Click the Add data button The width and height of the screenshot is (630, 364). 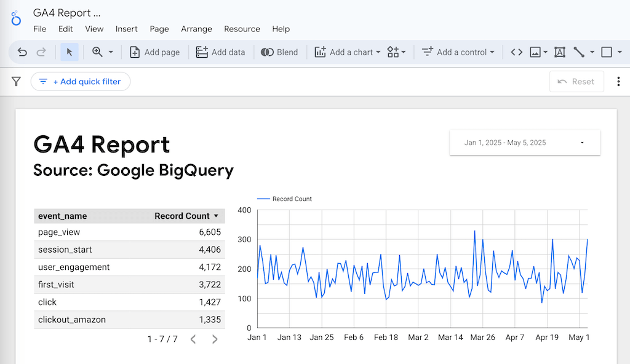[220, 52]
